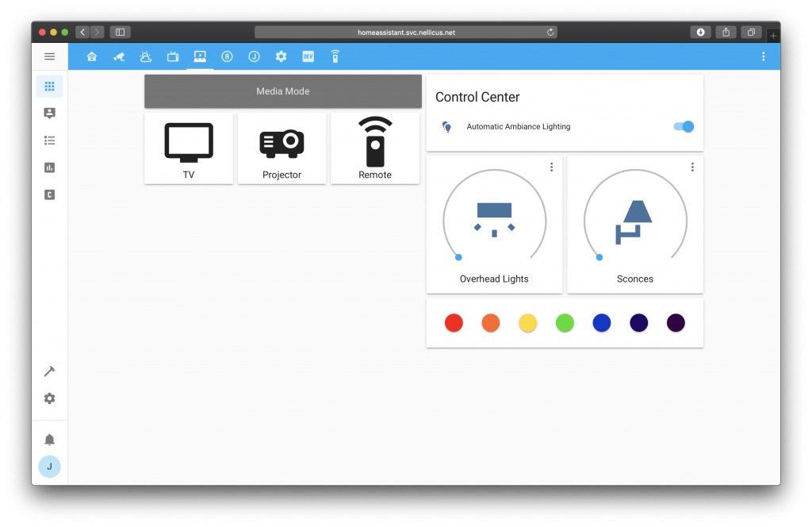
Task: Open the History chart icon in sidebar
Action: click(x=49, y=167)
